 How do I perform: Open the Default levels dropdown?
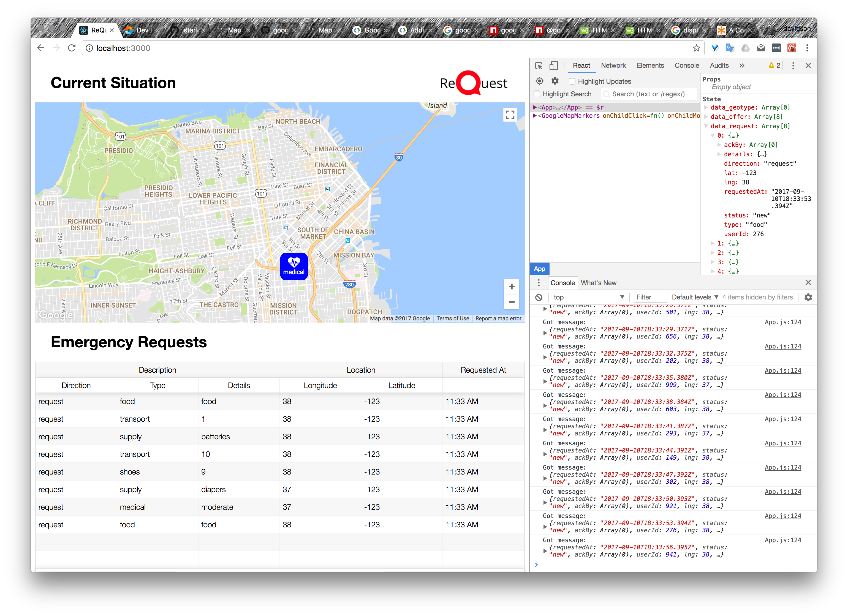point(695,297)
